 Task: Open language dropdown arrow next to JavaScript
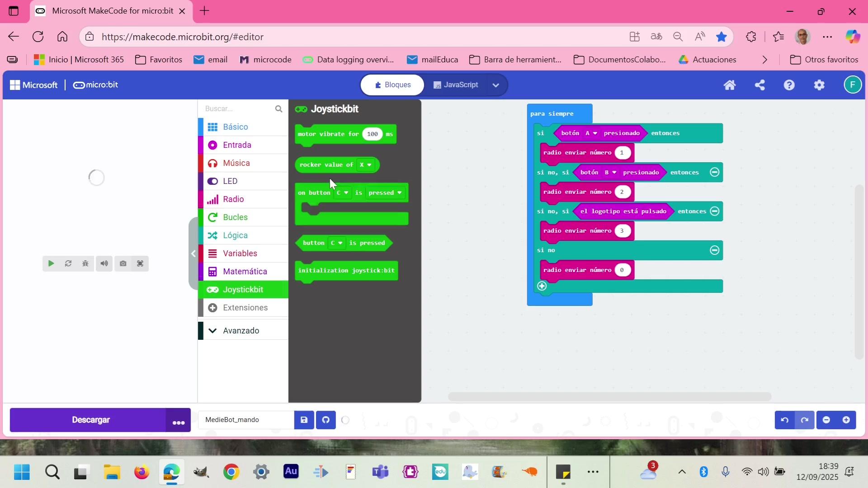pos(496,85)
